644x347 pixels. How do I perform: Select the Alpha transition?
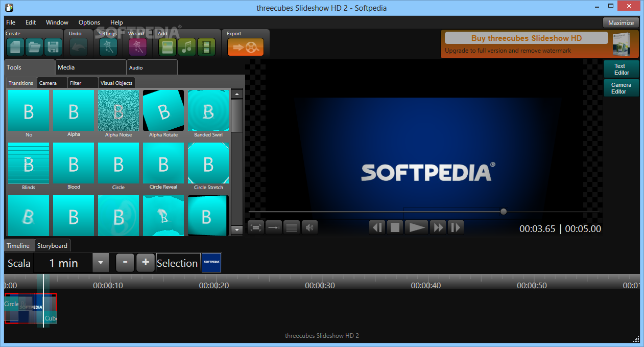[x=74, y=110]
